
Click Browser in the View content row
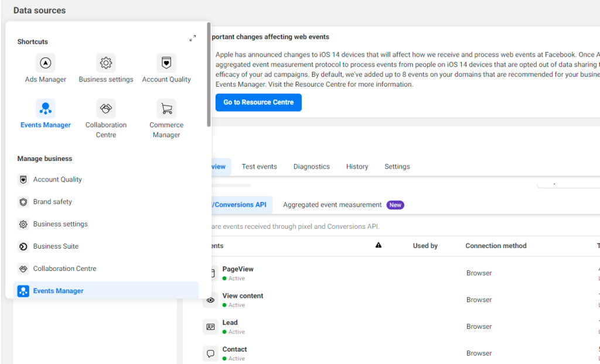click(x=479, y=300)
